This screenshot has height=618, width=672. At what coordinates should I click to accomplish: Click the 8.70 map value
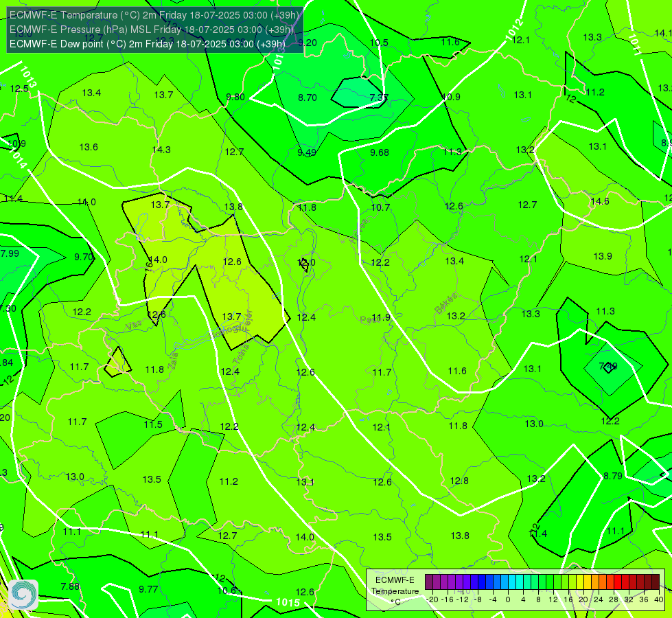308,98
